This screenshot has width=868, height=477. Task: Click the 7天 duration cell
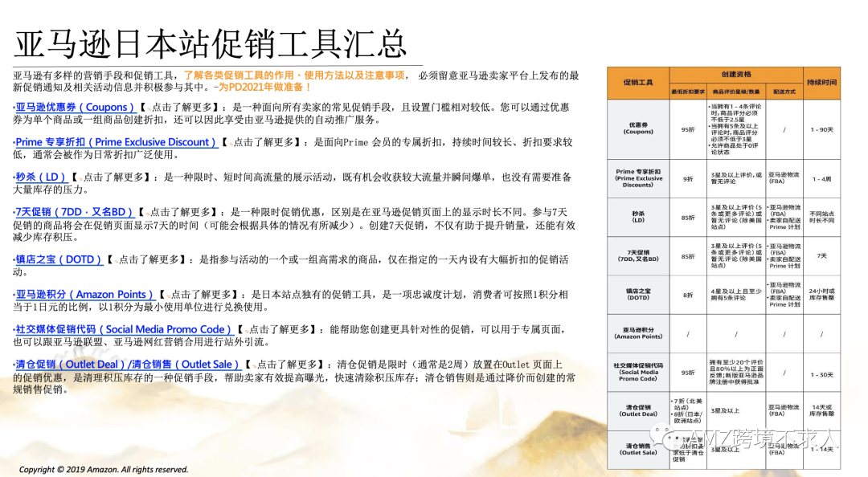[821, 256]
